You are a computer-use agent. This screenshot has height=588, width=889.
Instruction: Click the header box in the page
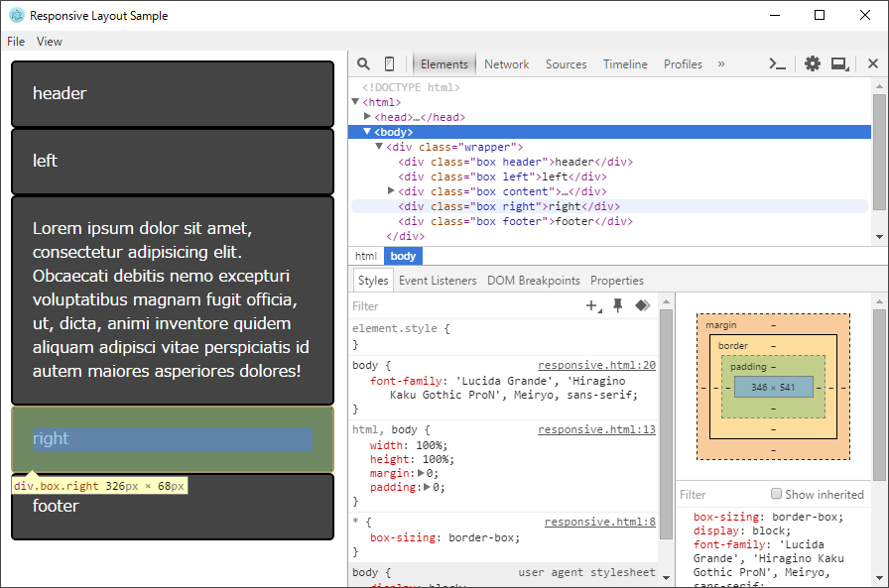pyautogui.click(x=173, y=93)
